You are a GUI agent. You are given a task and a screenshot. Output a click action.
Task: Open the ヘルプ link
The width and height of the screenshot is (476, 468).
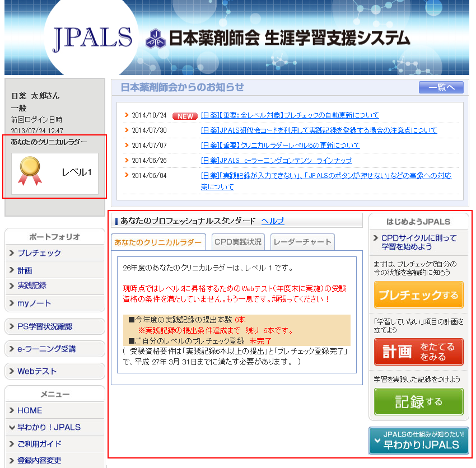click(x=273, y=221)
